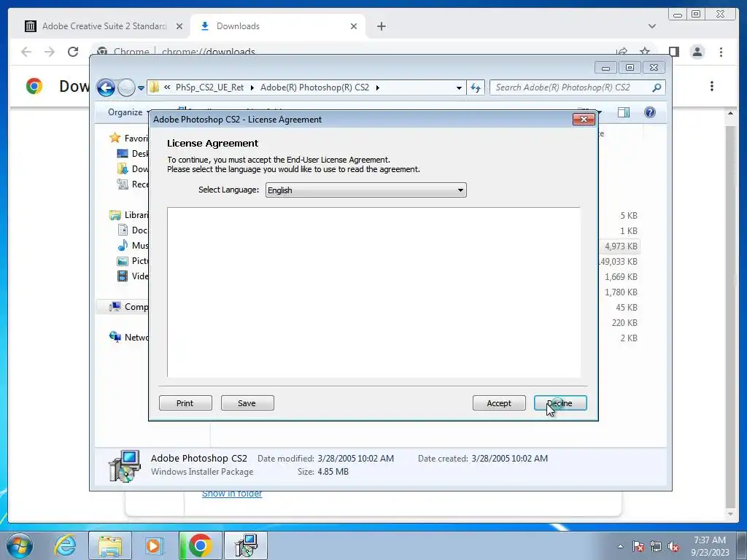747x560 pixels.
Task: Switch to Chrome from the taskbar
Action: (x=200, y=545)
